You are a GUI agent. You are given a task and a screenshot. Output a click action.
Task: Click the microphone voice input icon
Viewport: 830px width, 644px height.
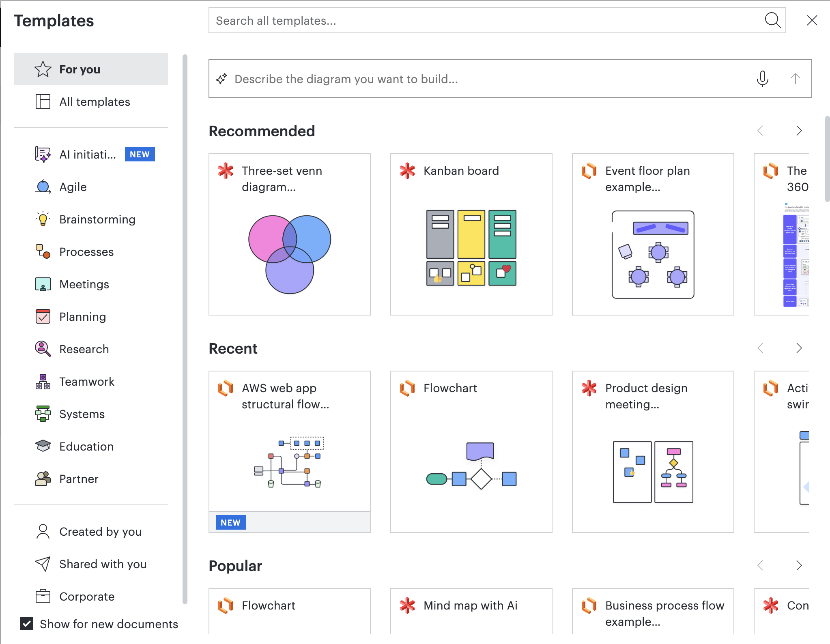(x=762, y=79)
